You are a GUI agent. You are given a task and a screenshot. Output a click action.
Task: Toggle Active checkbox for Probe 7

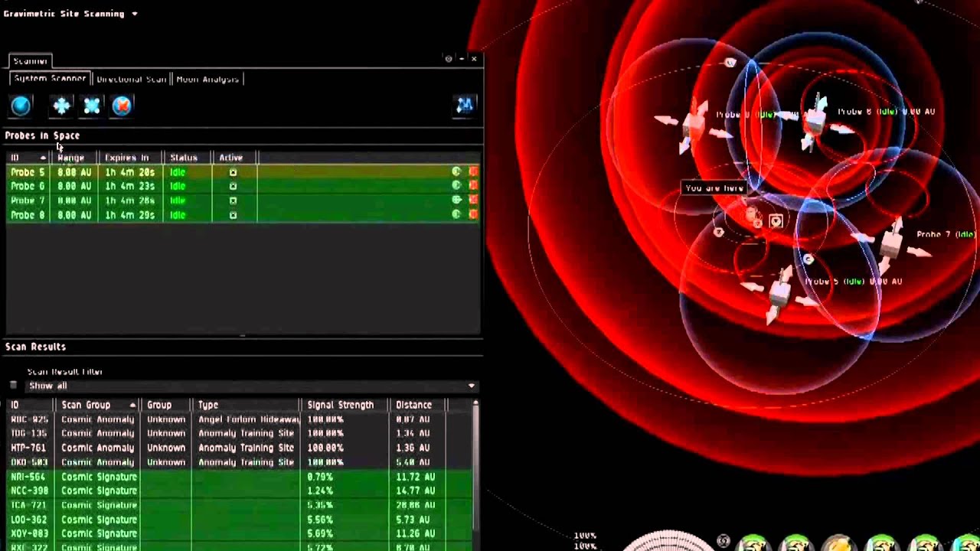(x=233, y=201)
